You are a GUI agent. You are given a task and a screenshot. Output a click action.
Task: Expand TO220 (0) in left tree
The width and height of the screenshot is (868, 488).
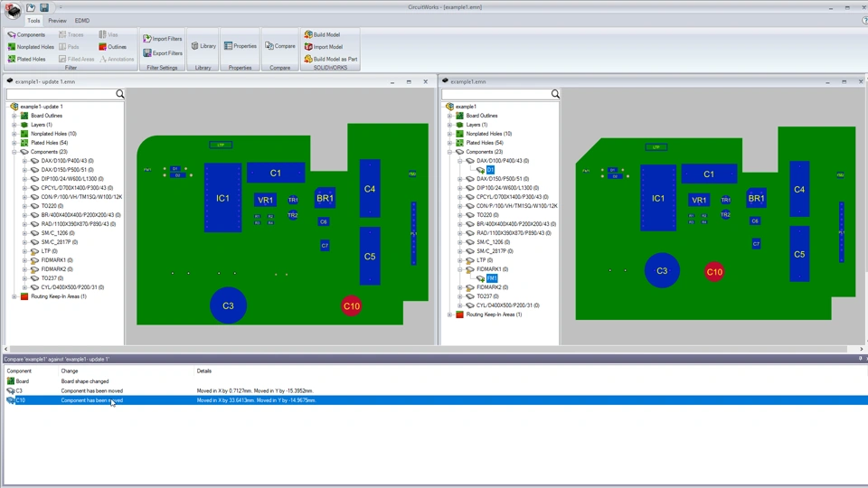tap(24, 206)
